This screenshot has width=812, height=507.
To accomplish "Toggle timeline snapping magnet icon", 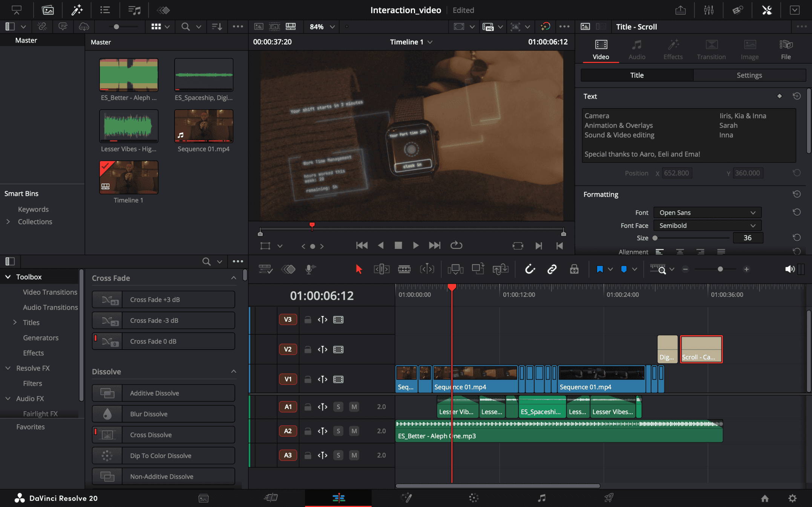I will pyautogui.click(x=530, y=269).
